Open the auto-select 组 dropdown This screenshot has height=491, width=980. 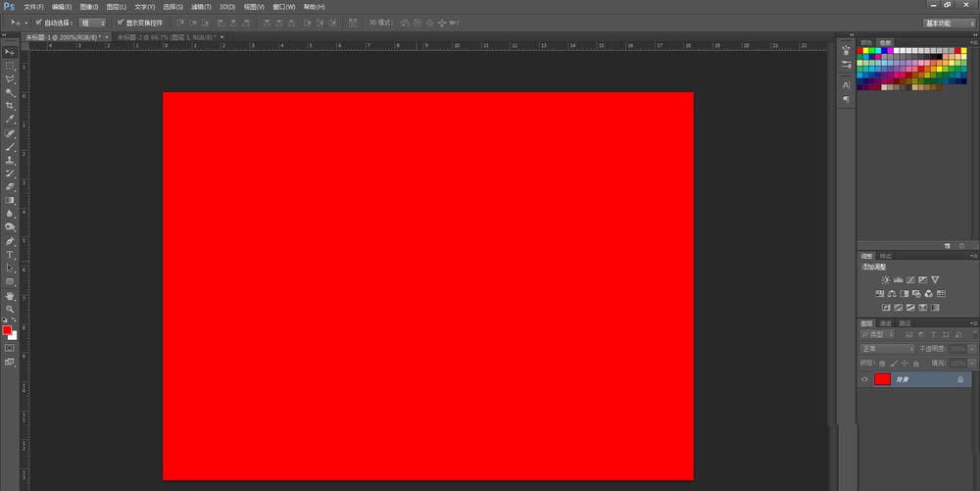[92, 24]
